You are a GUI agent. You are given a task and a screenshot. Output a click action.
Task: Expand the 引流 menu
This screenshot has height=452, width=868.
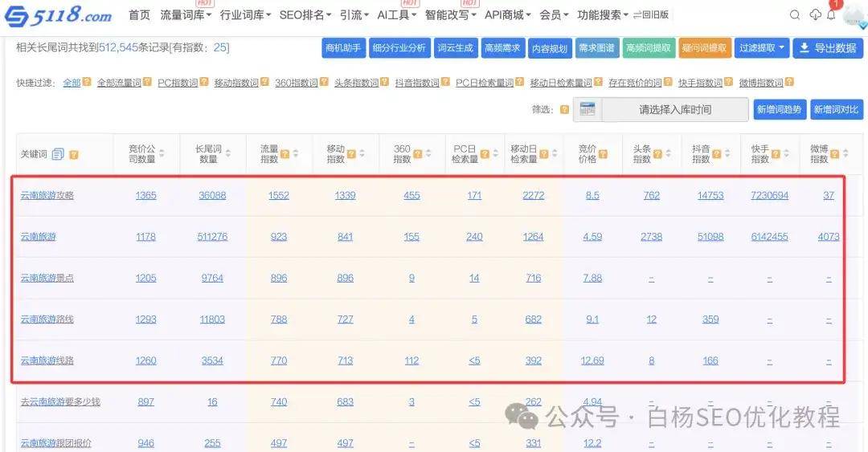point(354,15)
